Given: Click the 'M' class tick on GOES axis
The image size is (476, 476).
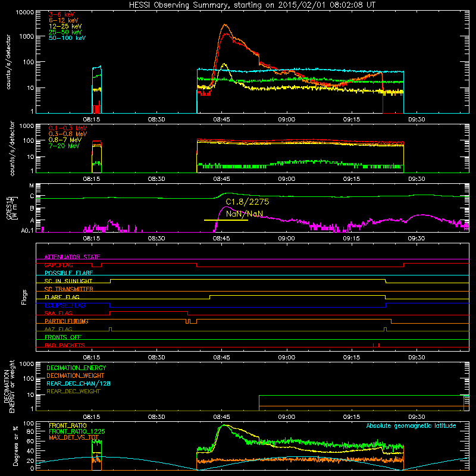Looking at the screenshot, I should (x=32, y=186).
